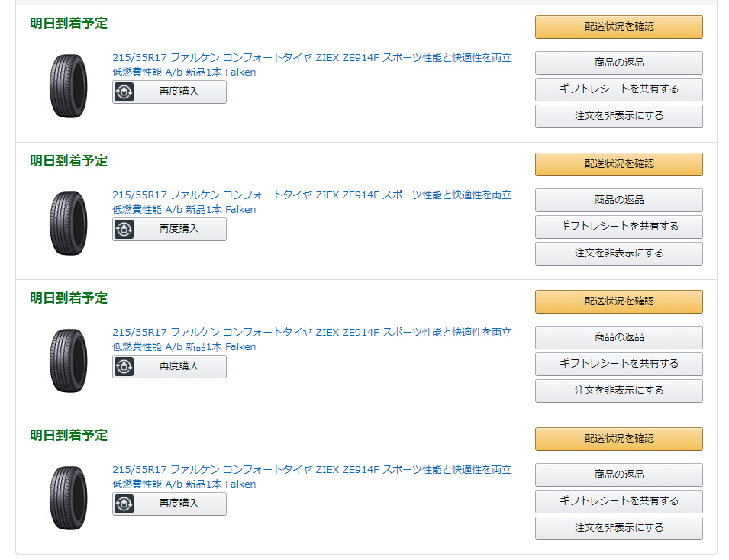Image resolution: width=729 pixels, height=560 pixels.
Task: Open the tire thumbnail of the first order
Action: click(69, 85)
